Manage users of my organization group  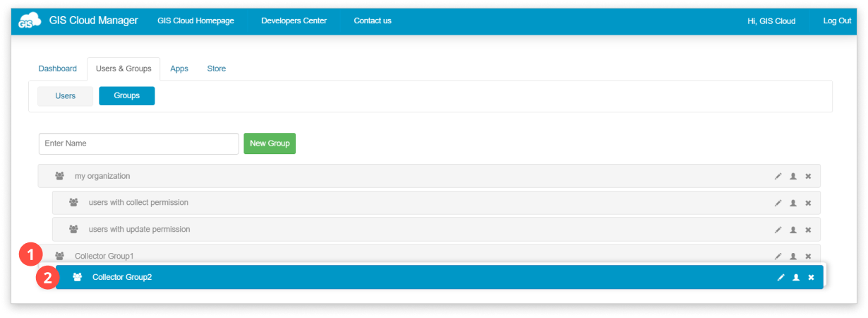793,176
